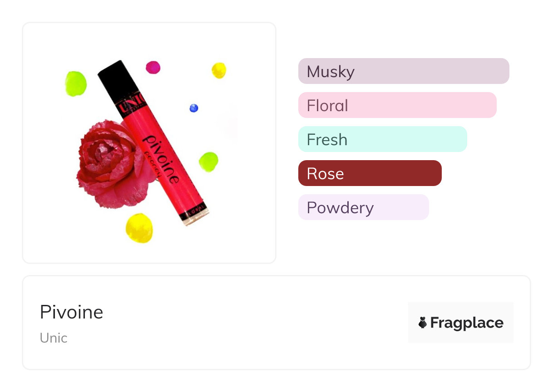Click the green paint dot right of bottle
This screenshot has width=553, height=392.
click(208, 162)
